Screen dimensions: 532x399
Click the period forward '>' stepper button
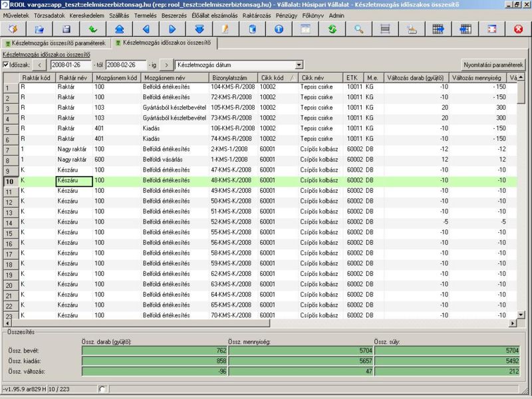[166, 65]
